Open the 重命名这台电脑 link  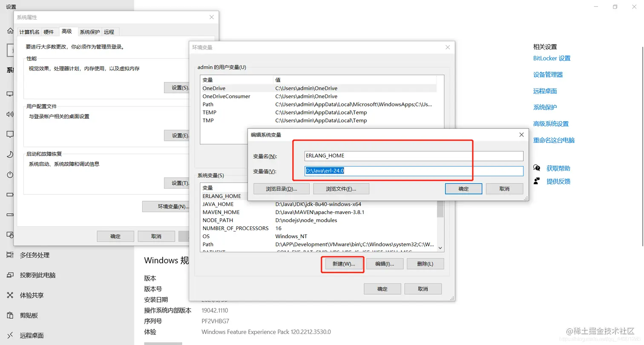(554, 140)
